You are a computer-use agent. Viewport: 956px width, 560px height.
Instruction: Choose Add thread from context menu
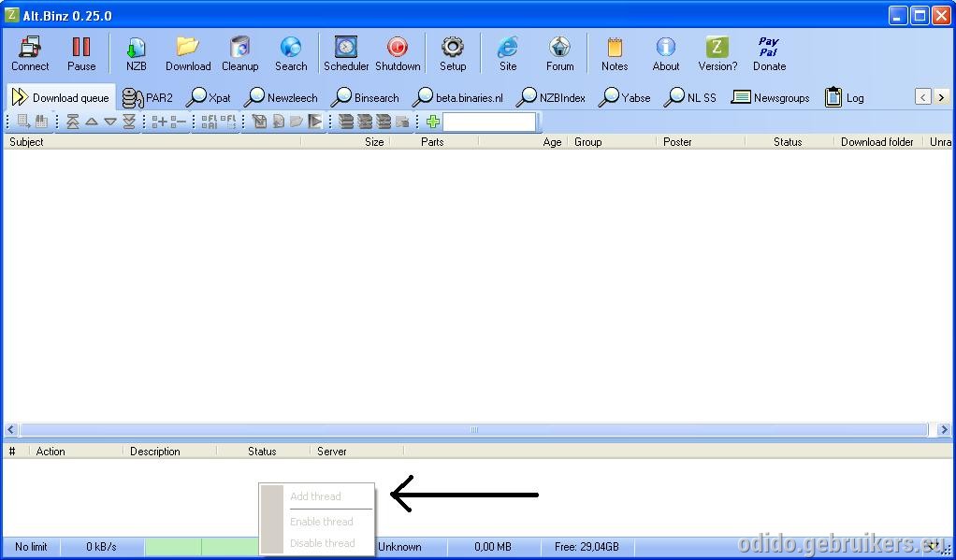(x=316, y=496)
